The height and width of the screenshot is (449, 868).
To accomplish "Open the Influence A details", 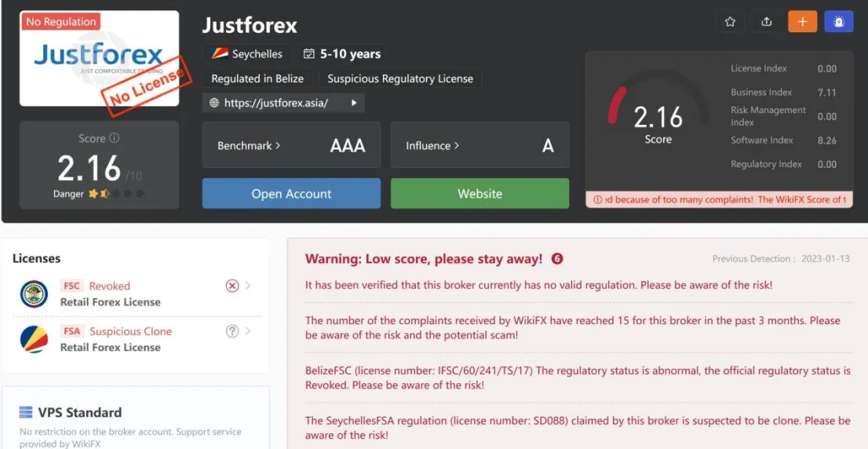I will click(x=480, y=145).
